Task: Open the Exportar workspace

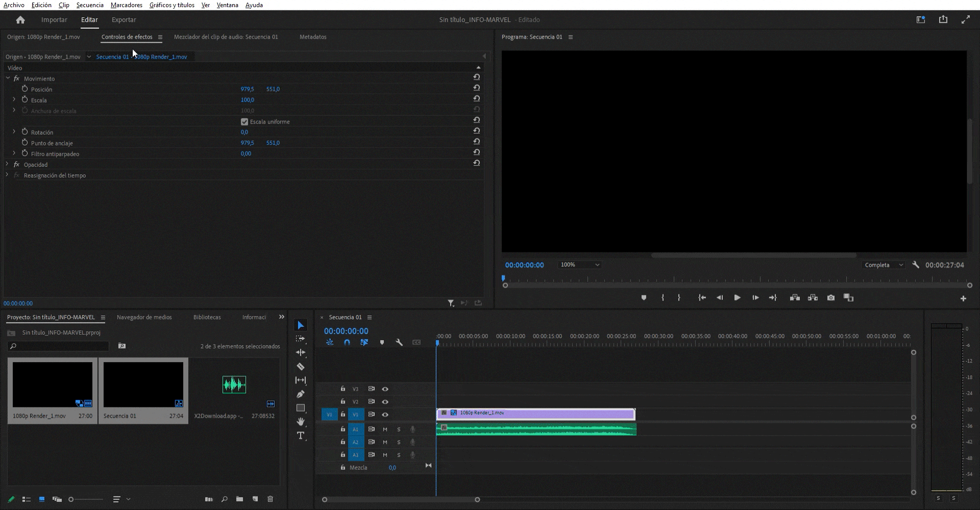Action: pos(124,20)
